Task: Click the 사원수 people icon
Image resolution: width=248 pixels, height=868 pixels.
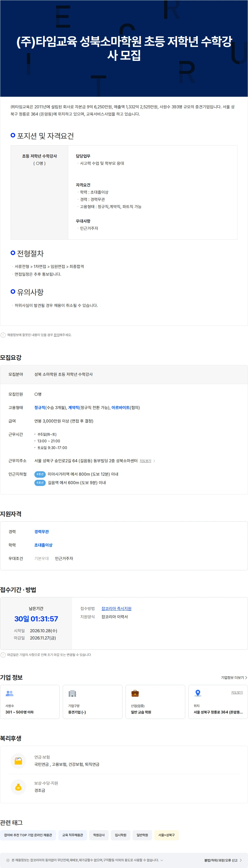Action: (x=10, y=693)
